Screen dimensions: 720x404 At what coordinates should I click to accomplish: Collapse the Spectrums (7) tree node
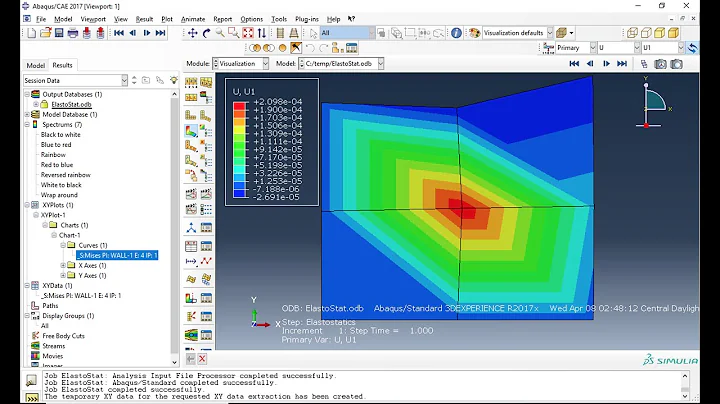pyautogui.click(x=27, y=124)
